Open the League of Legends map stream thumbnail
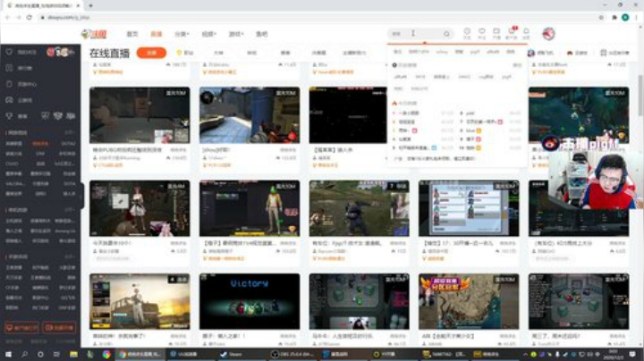Viewport: 644px width, 361px height. [x=579, y=115]
